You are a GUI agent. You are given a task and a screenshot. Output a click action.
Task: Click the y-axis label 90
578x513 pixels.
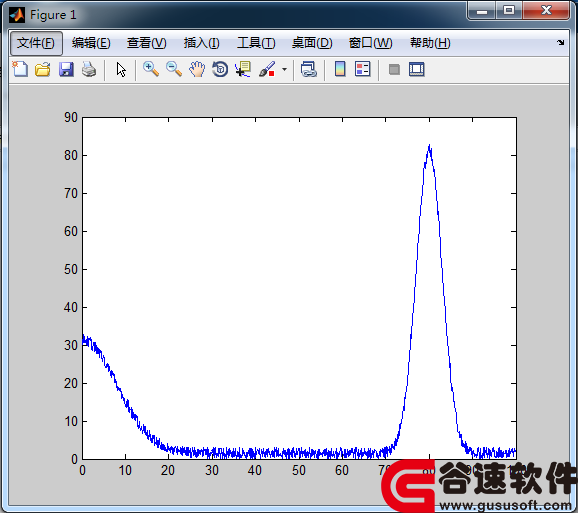tap(71, 118)
